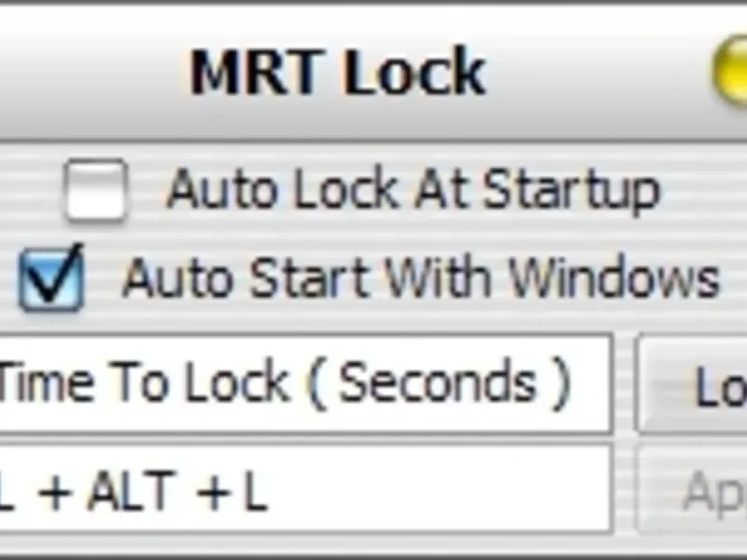The height and width of the screenshot is (560, 747).
Task: Click the "Auto Start With Windows" label text
Action: [421, 277]
